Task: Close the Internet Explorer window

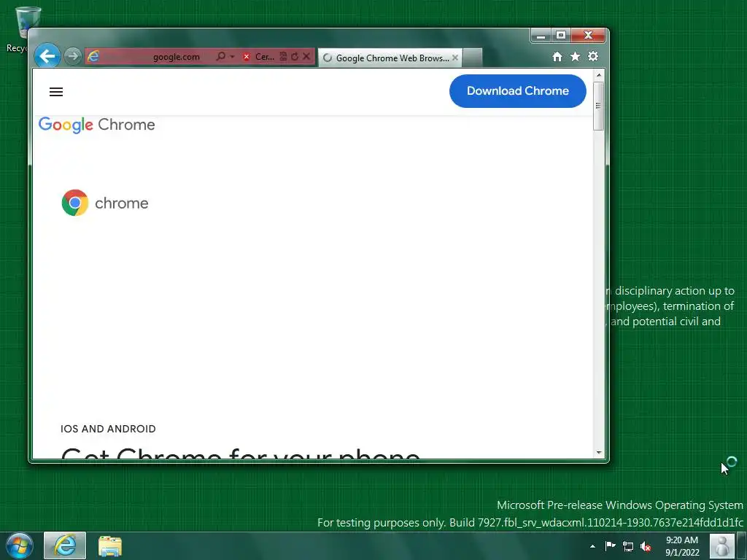Action: 589,36
